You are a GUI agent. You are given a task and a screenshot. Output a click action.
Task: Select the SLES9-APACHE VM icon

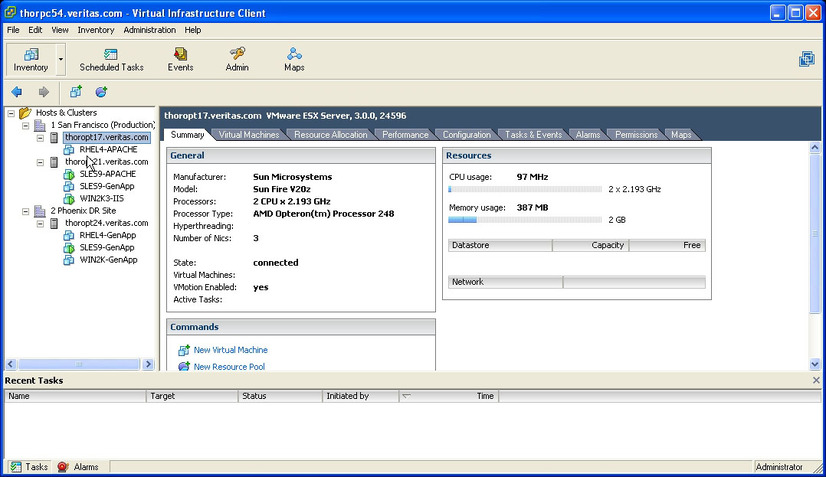pyautogui.click(x=68, y=174)
